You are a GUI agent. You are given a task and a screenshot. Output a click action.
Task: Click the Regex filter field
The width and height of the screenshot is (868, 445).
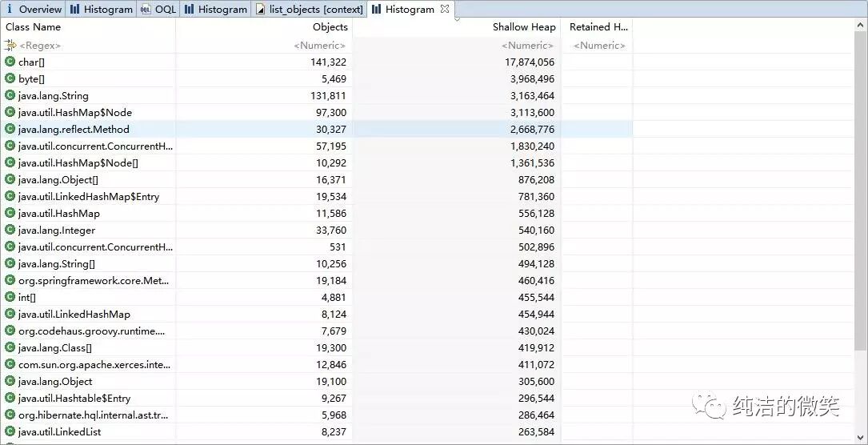[x=40, y=46]
